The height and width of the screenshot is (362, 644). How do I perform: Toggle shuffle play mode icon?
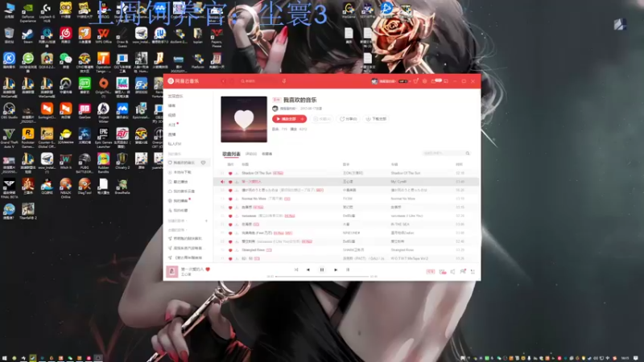click(296, 269)
